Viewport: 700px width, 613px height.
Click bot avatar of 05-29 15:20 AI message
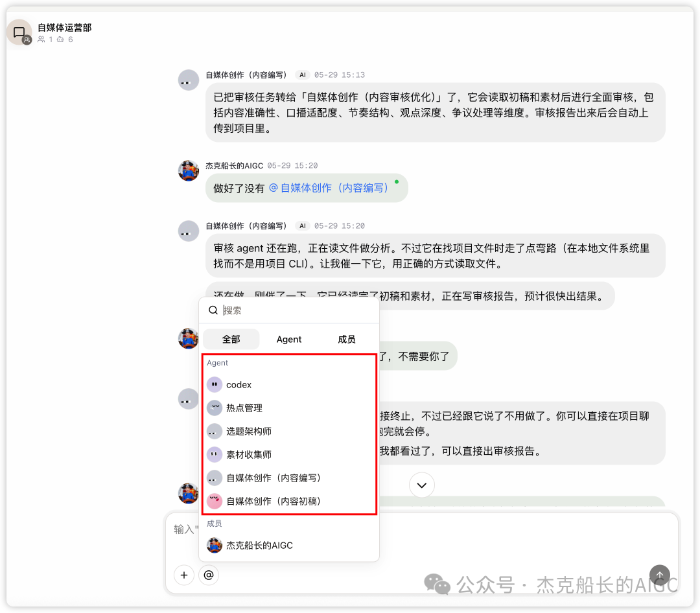point(189,231)
